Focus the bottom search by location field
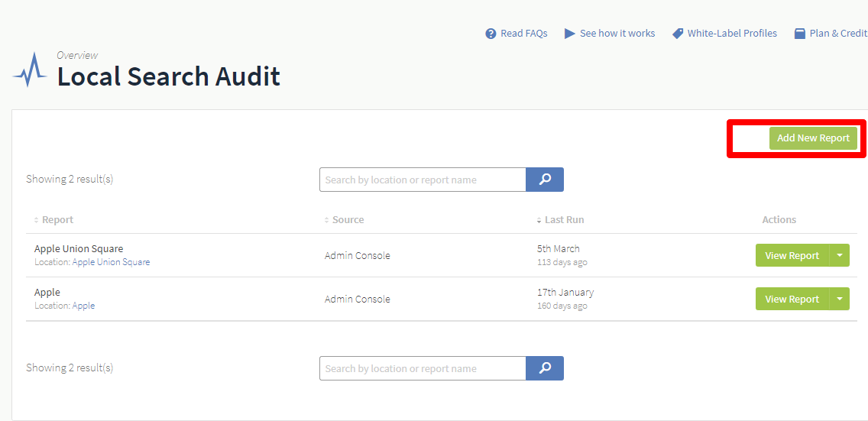Image resolution: width=868 pixels, height=421 pixels. pos(423,368)
